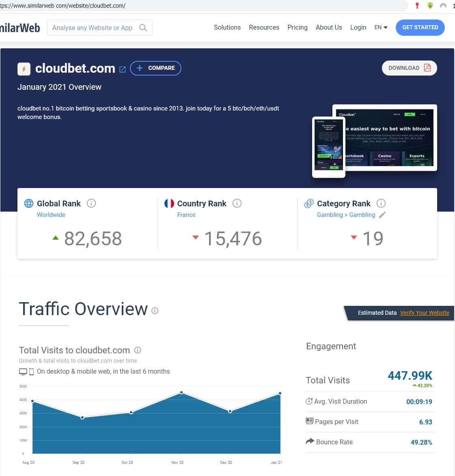Click the Dec '20 data point on chart
The width and height of the screenshot is (455, 476).
[230, 411]
